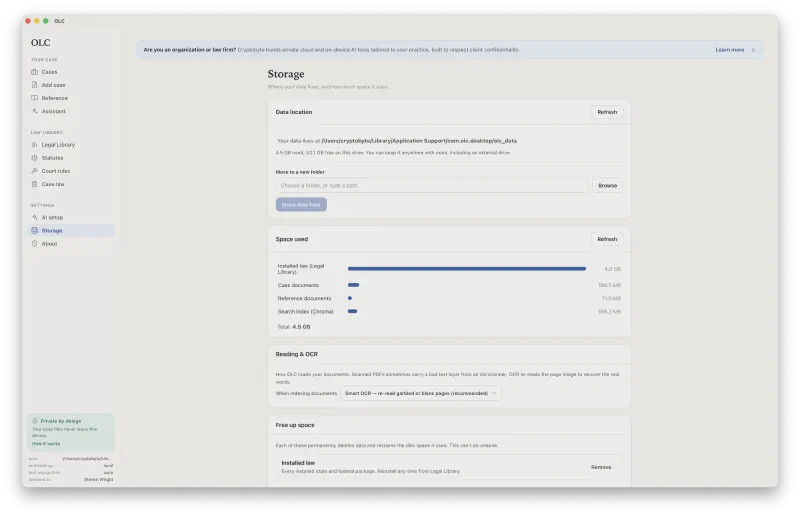Refresh the Data location card
This screenshot has height=516, width=800.
[607, 112]
